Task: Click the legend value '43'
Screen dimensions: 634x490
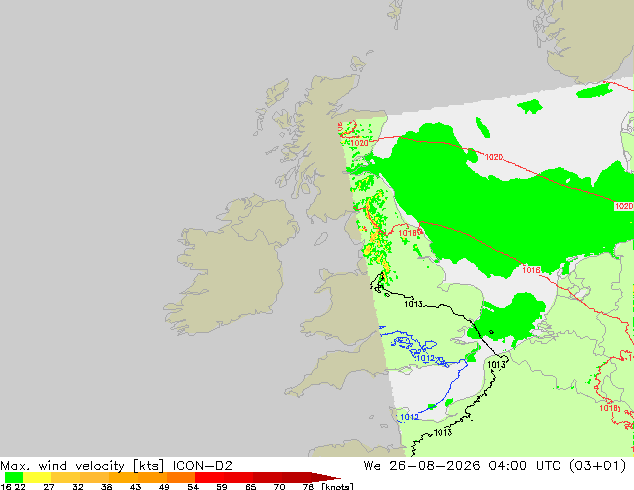Action: (x=135, y=487)
